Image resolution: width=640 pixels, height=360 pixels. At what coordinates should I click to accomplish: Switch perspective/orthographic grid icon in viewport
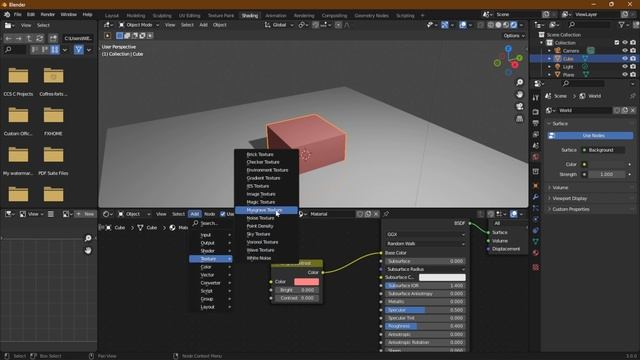[x=520, y=119]
